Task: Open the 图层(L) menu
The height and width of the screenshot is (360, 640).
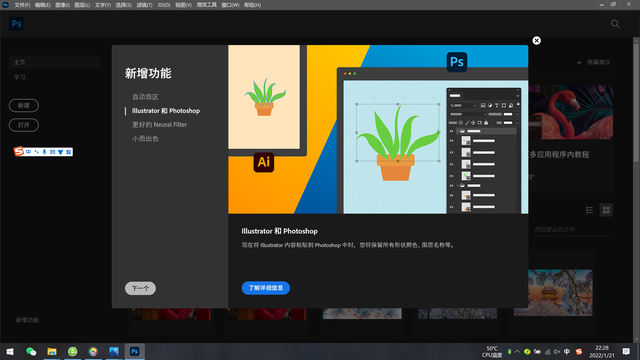Action: 82,5
